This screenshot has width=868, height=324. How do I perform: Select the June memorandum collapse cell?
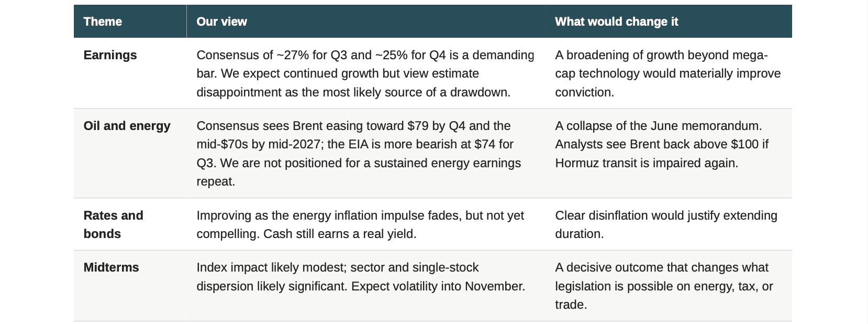pos(662,144)
